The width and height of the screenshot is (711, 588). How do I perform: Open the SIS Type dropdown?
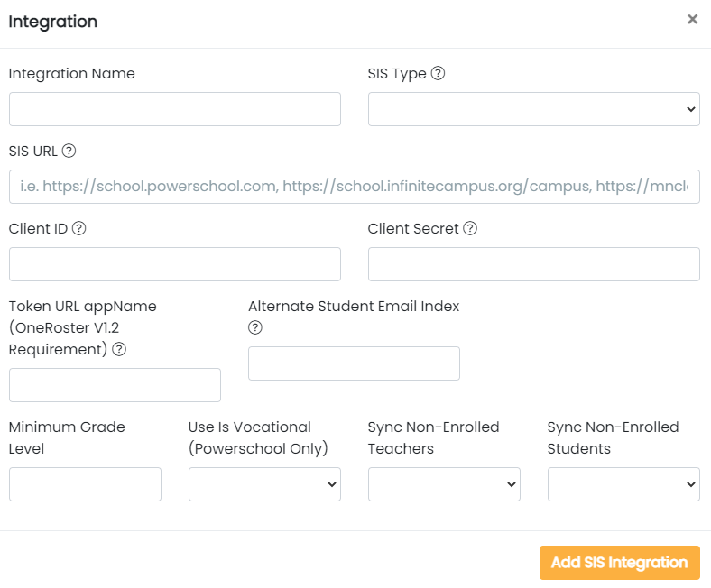coord(534,109)
